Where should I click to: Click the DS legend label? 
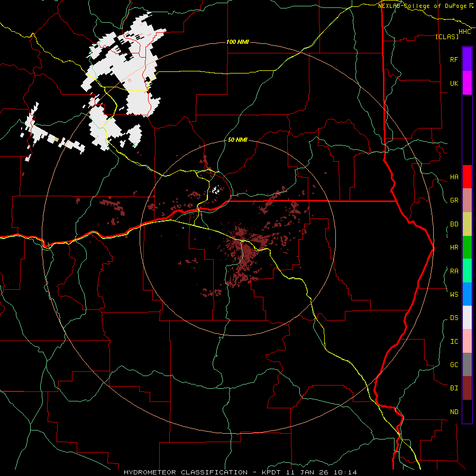pyautogui.click(x=454, y=318)
